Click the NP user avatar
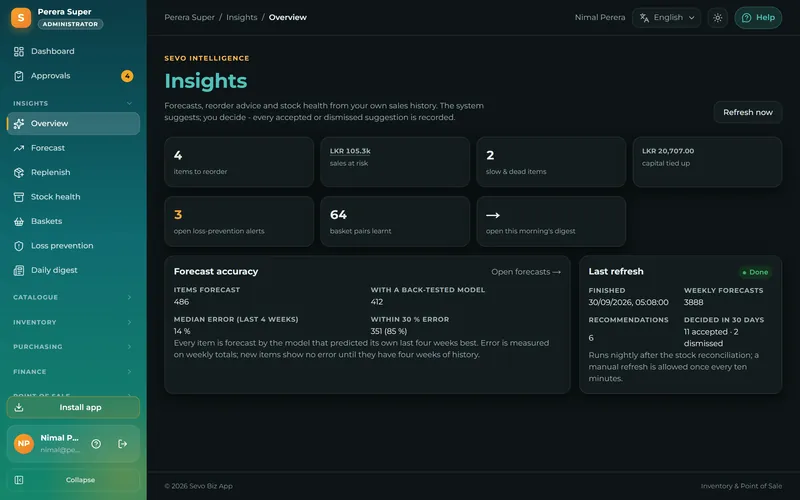This screenshot has height=500, width=800. point(23,443)
